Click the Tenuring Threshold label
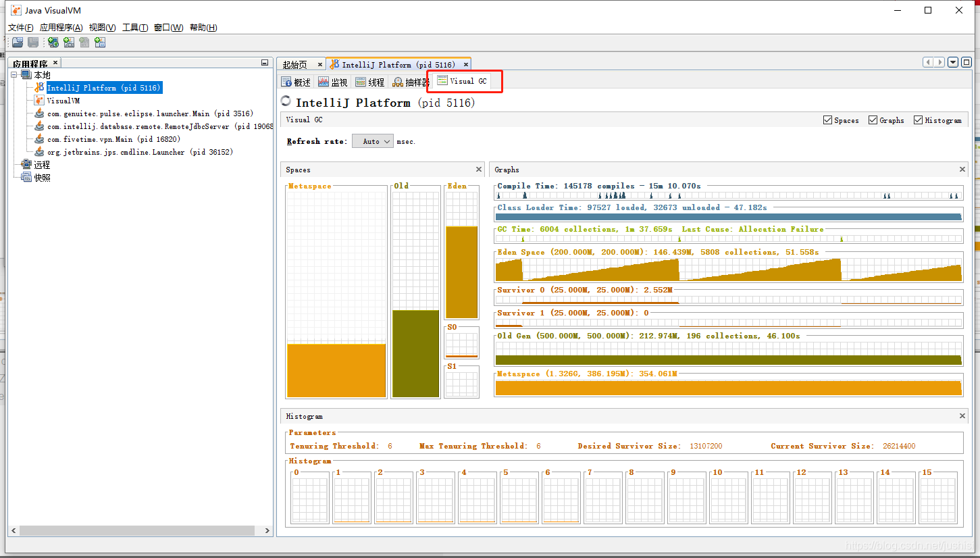 (x=334, y=446)
